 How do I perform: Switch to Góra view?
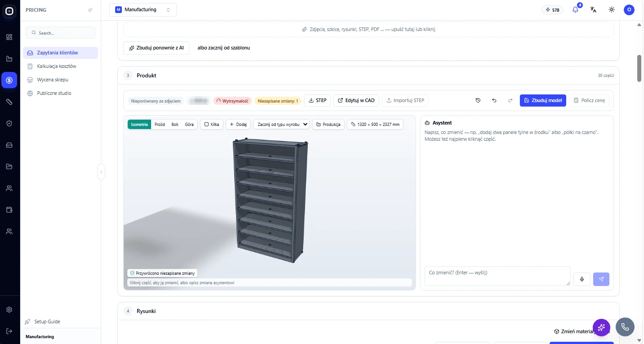[189, 125]
